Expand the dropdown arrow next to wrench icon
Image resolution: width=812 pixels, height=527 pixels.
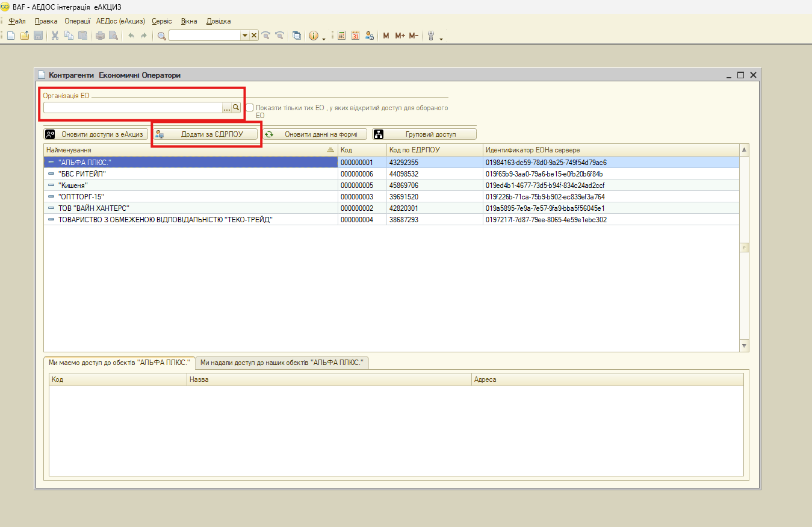coord(441,38)
